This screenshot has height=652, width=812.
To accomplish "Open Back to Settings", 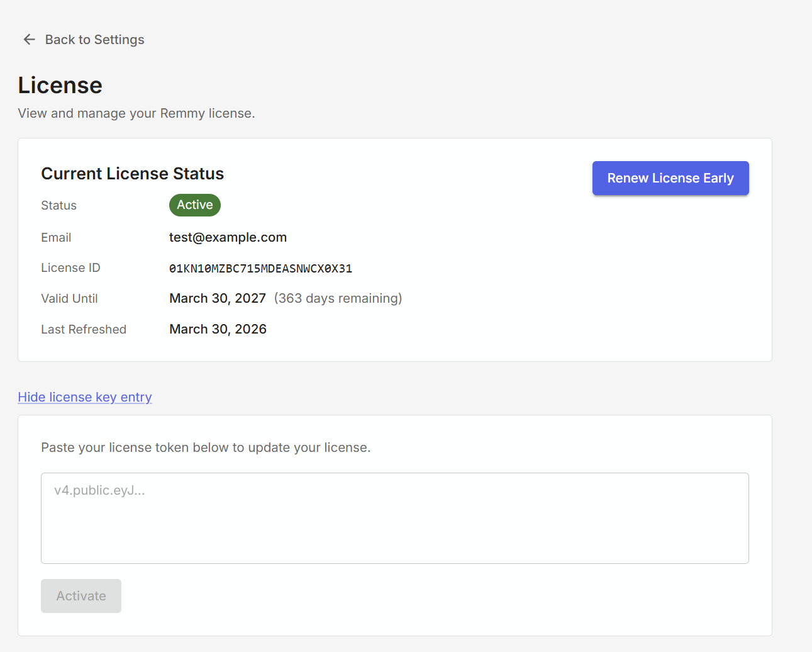I will pyautogui.click(x=94, y=39).
